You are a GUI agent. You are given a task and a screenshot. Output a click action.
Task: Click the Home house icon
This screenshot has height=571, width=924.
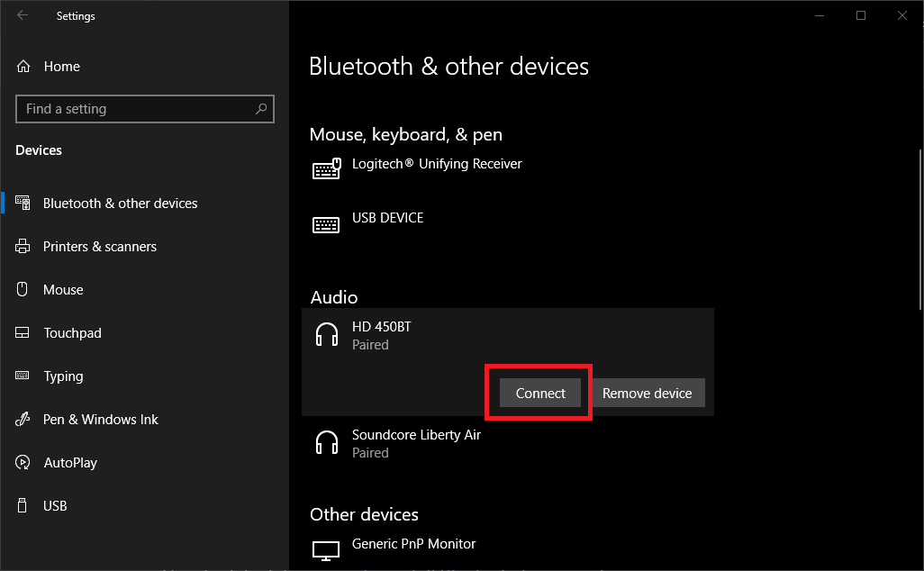23,67
